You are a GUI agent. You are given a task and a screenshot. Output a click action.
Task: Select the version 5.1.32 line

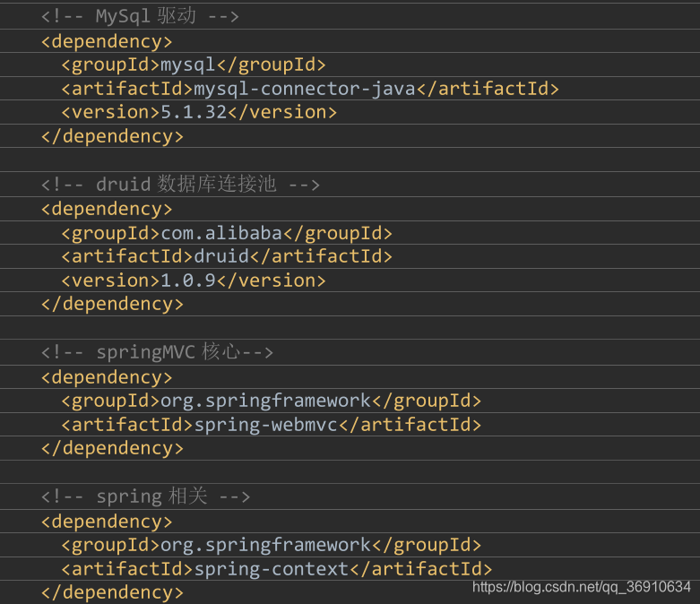pos(199,112)
